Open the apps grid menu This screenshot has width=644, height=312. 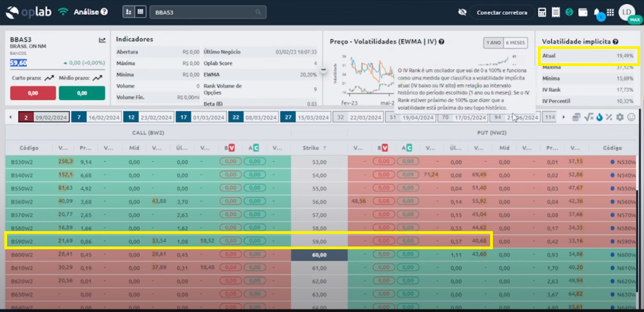pyautogui.click(x=610, y=12)
